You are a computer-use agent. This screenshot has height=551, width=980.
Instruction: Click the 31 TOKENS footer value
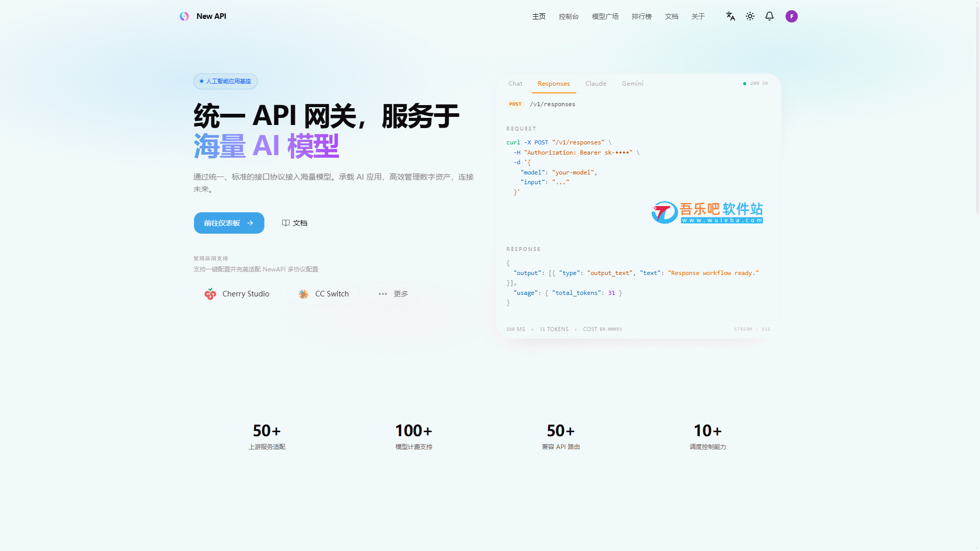coord(554,329)
